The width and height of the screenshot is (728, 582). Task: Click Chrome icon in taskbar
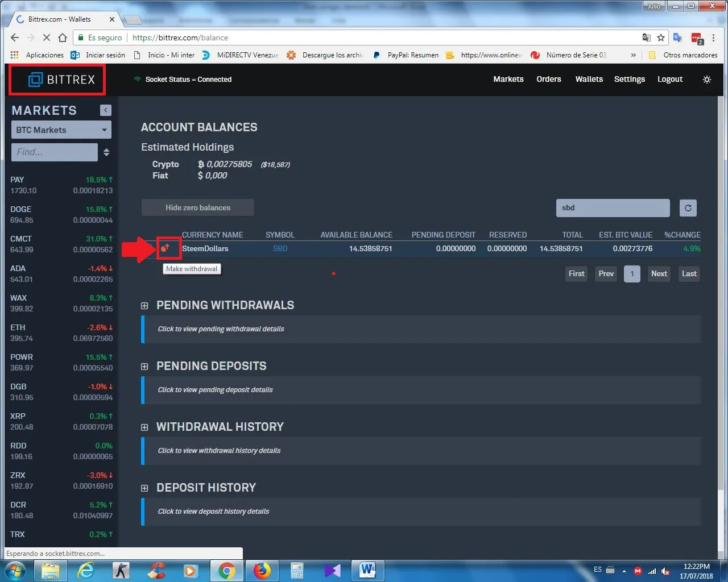[x=226, y=571]
